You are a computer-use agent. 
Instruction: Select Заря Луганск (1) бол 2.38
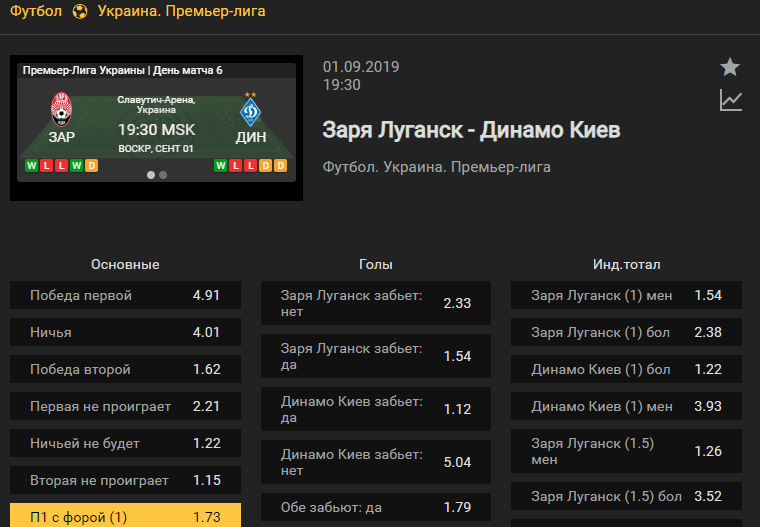tap(626, 332)
